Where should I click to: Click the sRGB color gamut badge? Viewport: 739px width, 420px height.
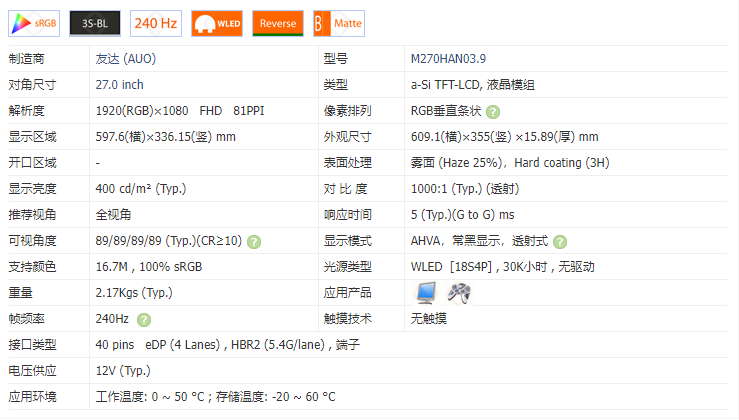(x=34, y=23)
